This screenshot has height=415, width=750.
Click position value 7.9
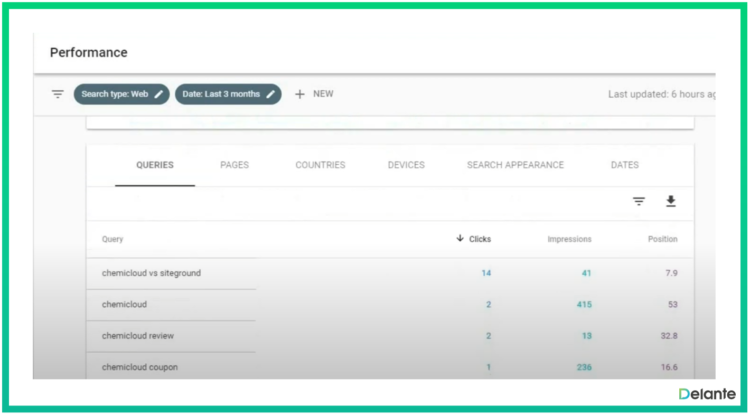672,273
